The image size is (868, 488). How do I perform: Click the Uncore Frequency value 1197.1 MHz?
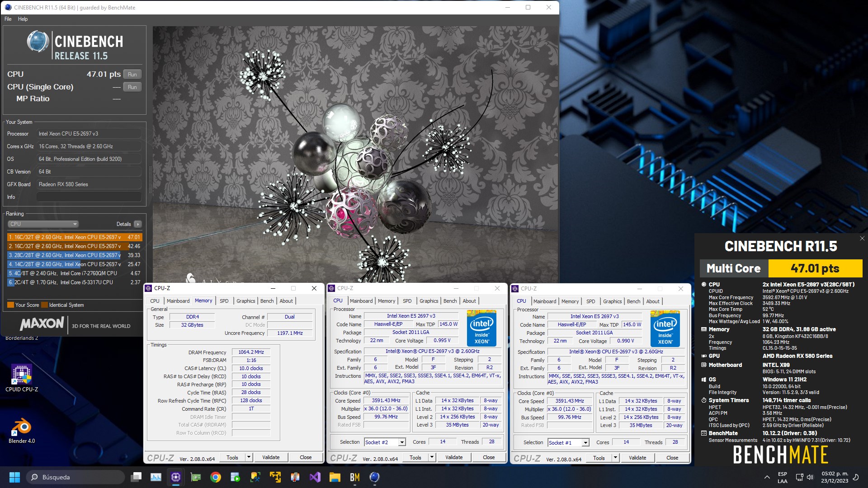point(290,333)
